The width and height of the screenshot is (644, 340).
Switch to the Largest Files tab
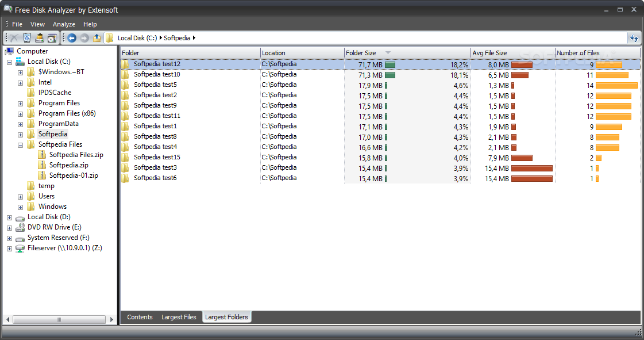click(179, 317)
